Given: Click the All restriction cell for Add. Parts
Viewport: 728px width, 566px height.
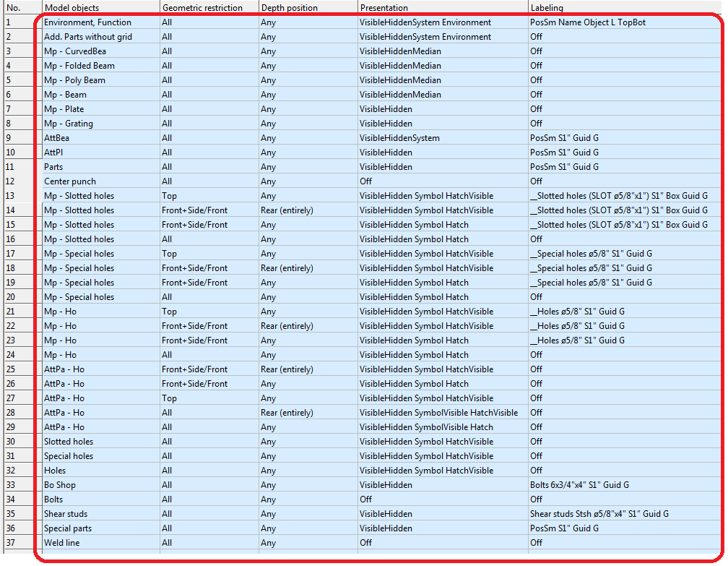Looking at the screenshot, I should pyautogui.click(x=209, y=37).
